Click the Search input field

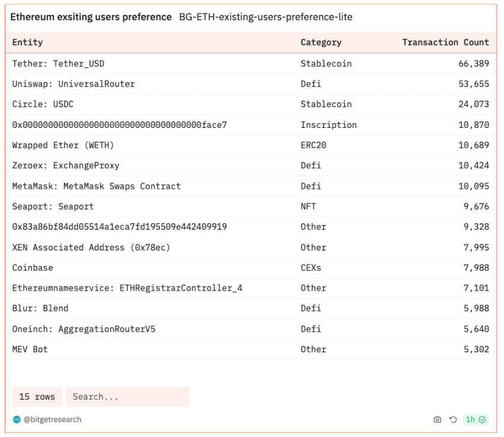(127, 397)
